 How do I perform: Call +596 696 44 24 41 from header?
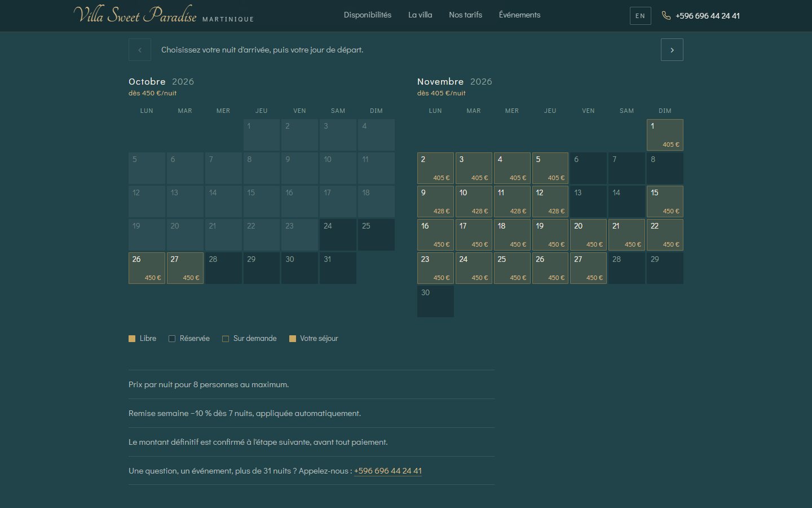[708, 16]
